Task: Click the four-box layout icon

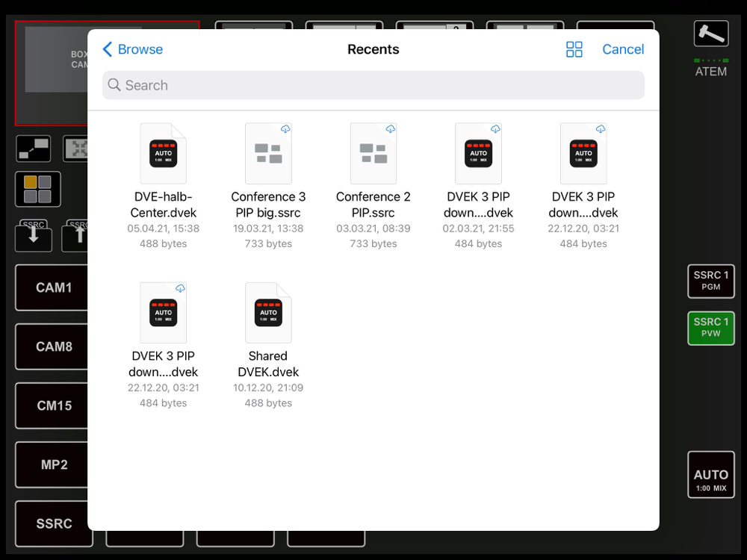Action: 37,189
